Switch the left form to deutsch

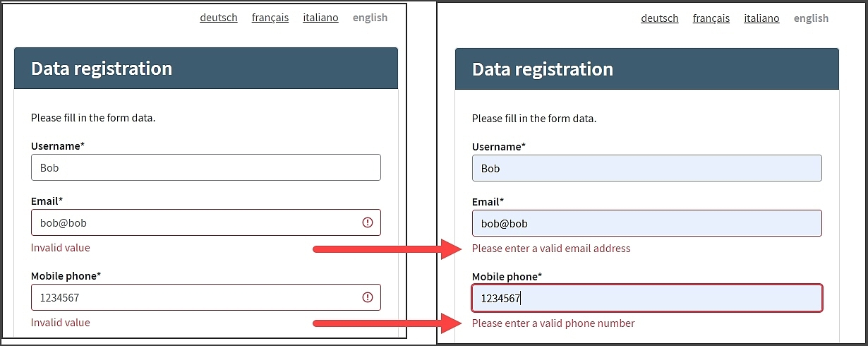click(x=219, y=18)
